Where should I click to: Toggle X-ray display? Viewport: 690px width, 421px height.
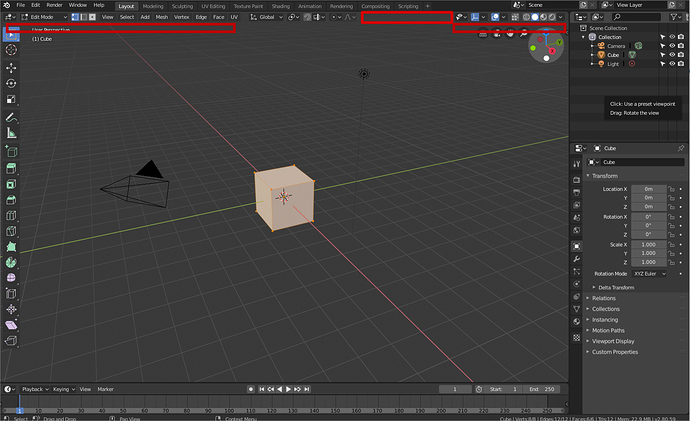coord(515,17)
